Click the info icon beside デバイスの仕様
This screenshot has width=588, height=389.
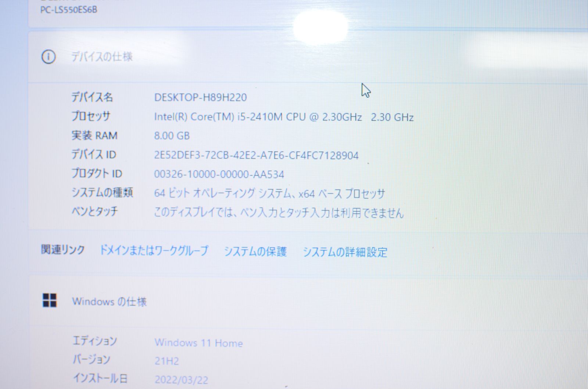pos(49,57)
